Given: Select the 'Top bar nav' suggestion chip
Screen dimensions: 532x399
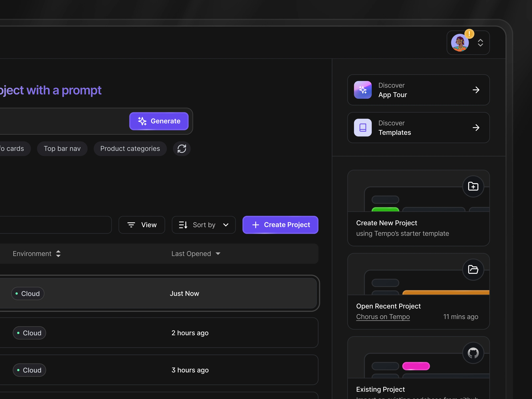Looking at the screenshot, I should tap(62, 149).
